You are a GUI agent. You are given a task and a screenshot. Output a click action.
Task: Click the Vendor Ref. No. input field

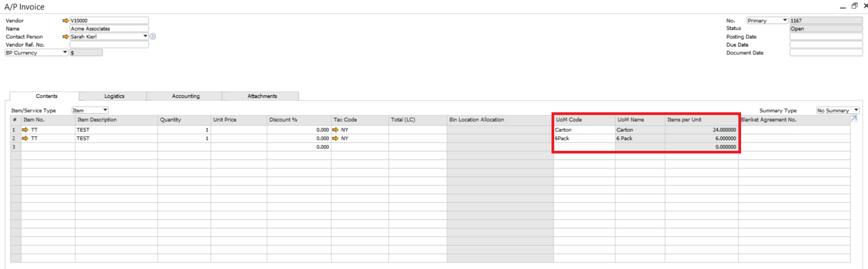(109, 45)
